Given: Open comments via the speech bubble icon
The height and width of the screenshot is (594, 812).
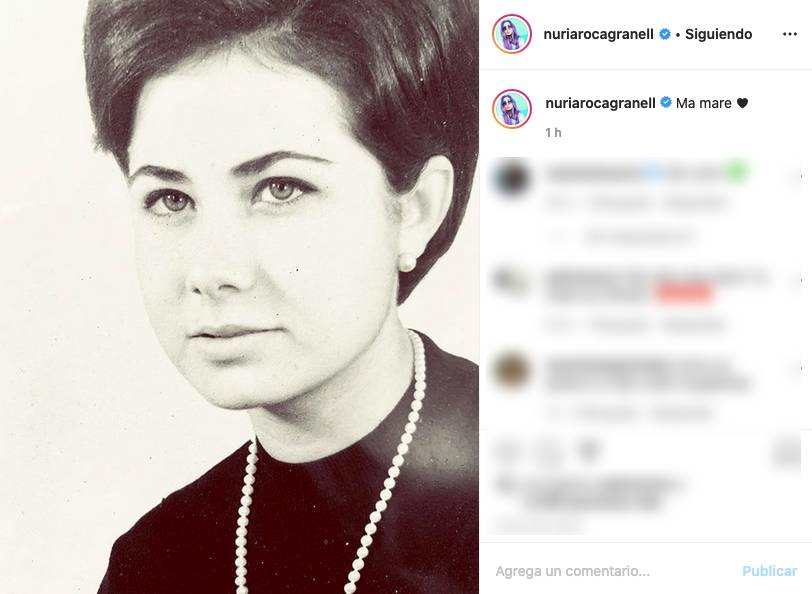Looking at the screenshot, I should click(x=545, y=450).
